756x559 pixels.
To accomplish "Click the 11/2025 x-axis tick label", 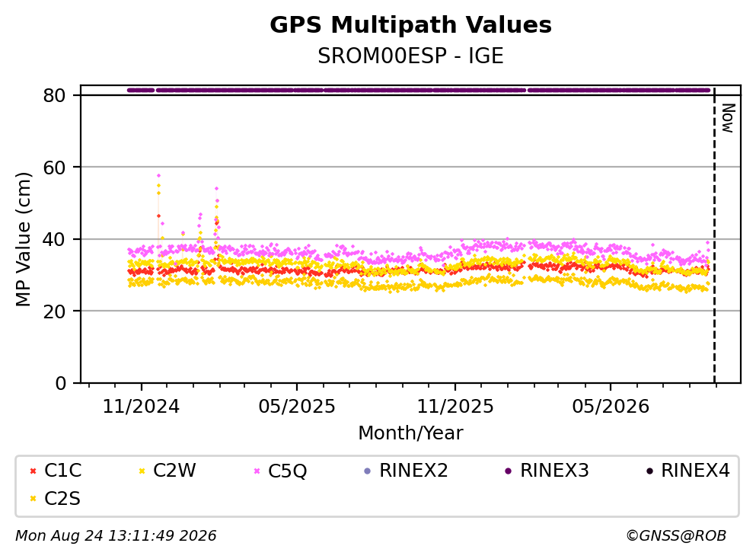I will (x=455, y=407).
